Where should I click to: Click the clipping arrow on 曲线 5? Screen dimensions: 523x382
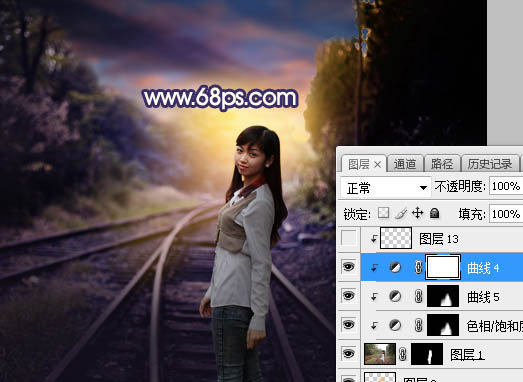(374, 296)
